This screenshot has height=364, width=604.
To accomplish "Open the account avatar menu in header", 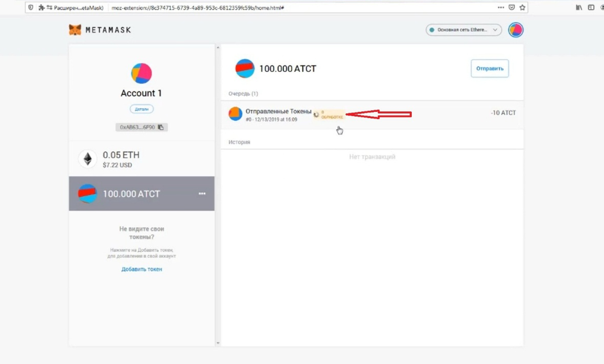I will (516, 30).
